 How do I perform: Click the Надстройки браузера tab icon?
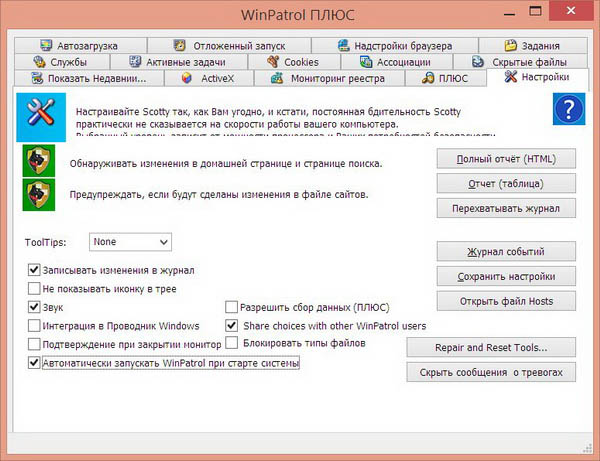pyautogui.click(x=344, y=45)
